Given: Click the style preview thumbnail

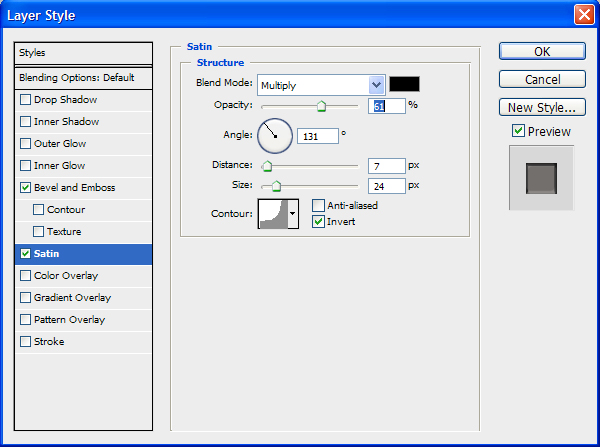Looking at the screenshot, I should tap(541, 178).
